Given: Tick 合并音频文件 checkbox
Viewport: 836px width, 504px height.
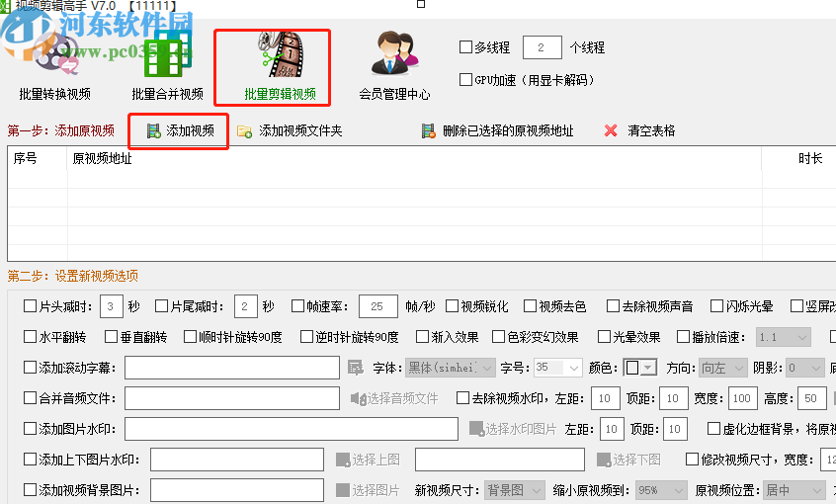Looking at the screenshot, I should [x=30, y=398].
